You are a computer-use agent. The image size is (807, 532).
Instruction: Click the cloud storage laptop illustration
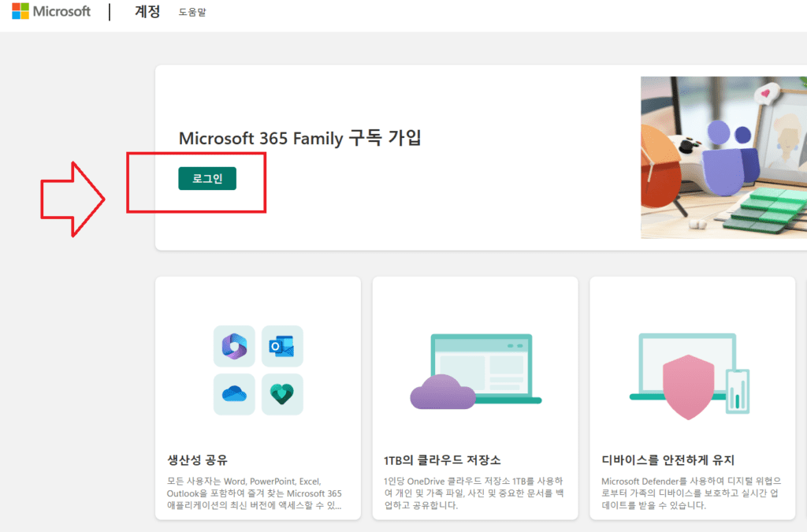click(475, 371)
